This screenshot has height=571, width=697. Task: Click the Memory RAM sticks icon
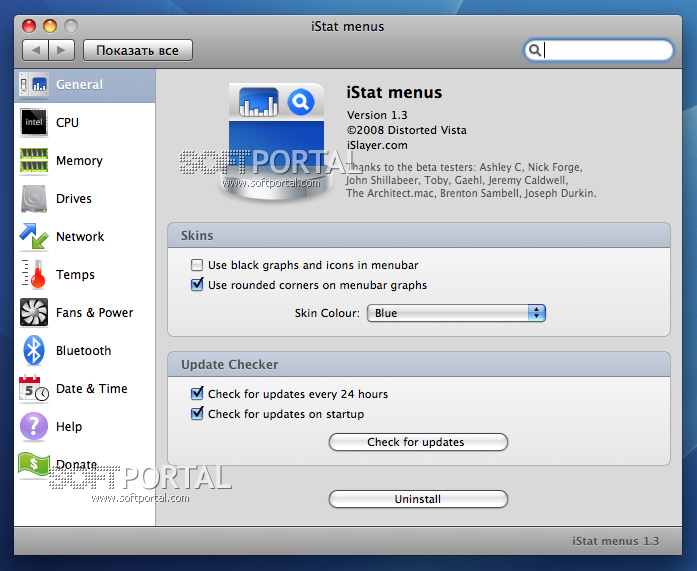(34, 160)
